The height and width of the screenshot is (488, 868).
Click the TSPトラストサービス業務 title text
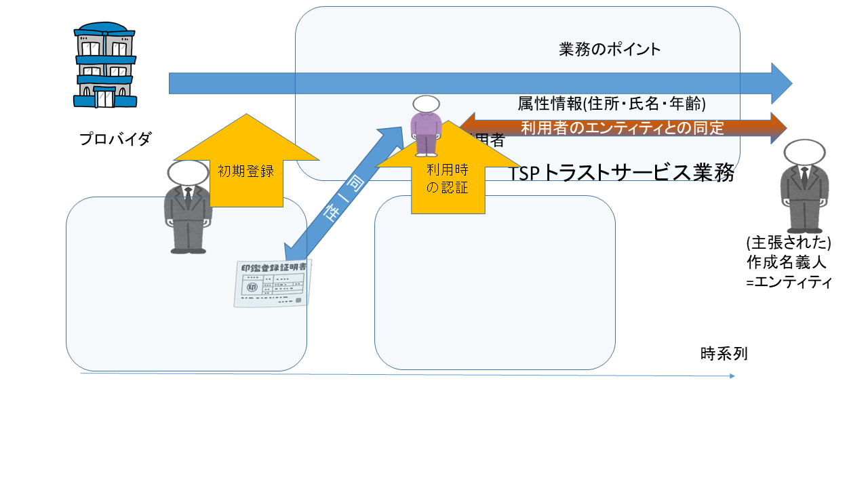click(x=623, y=173)
